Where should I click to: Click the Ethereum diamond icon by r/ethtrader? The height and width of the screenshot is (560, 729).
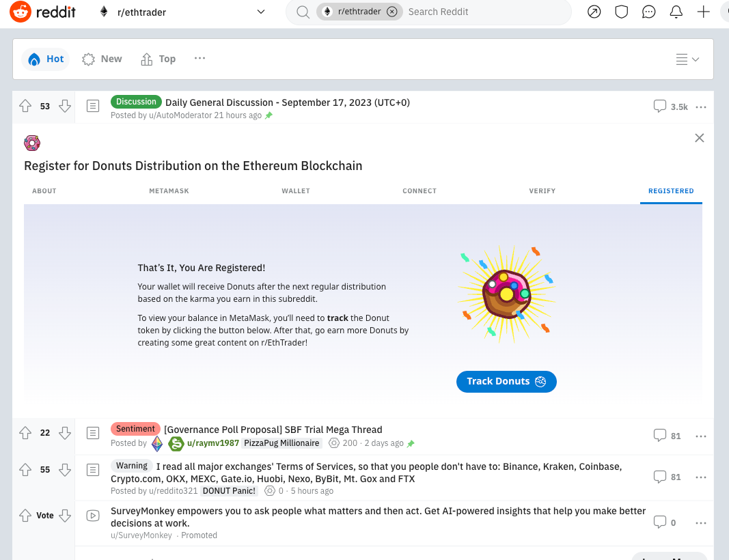pos(104,12)
